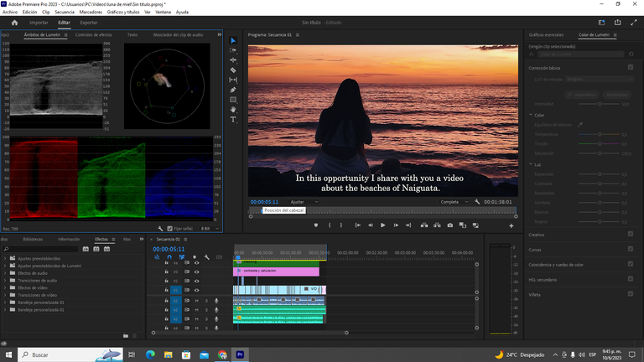Click the Mark In button
The width and height of the screenshot is (644, 362).
(x=330, y=225)
